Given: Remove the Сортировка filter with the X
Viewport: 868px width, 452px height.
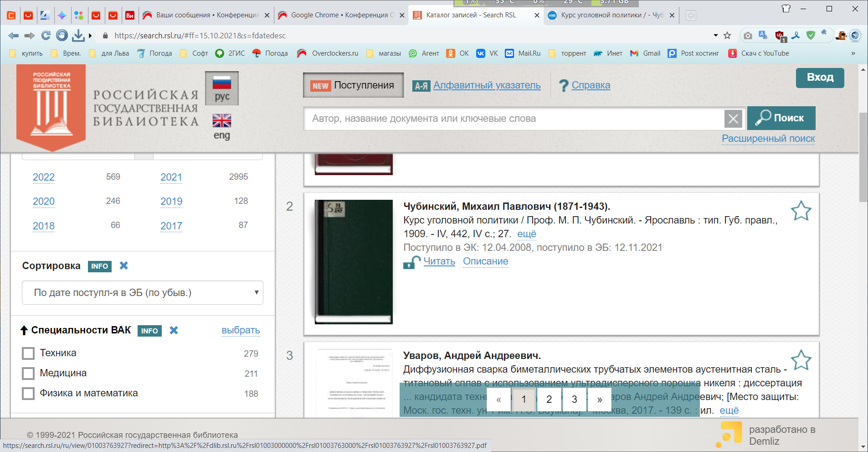Looking at the screenshot, I should pos(123,265).
